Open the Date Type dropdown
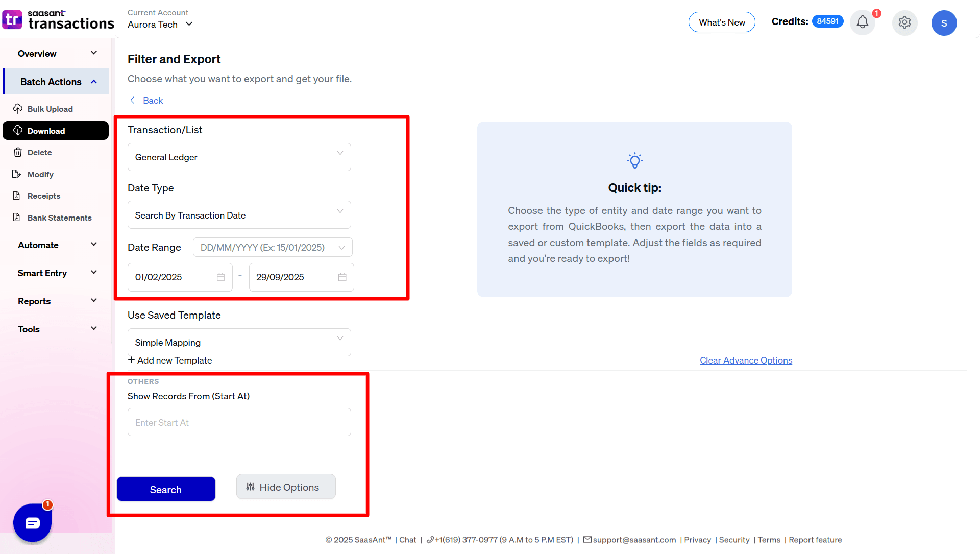The width and height of the screenshot is (980, 555). pos(238,214)
